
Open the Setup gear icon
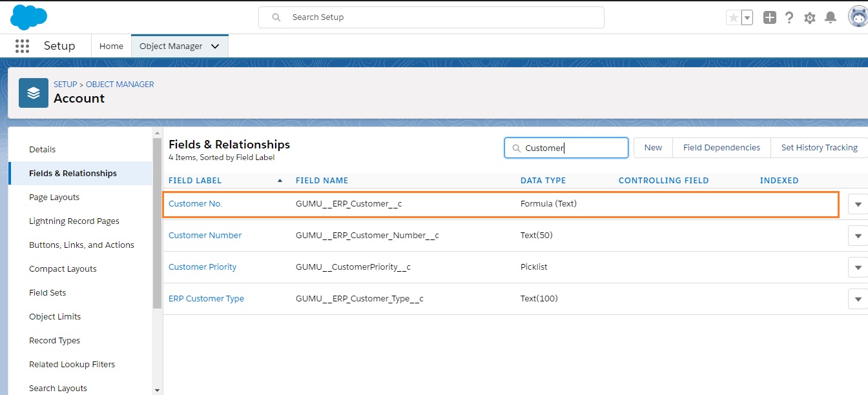(x=810, y=18)
